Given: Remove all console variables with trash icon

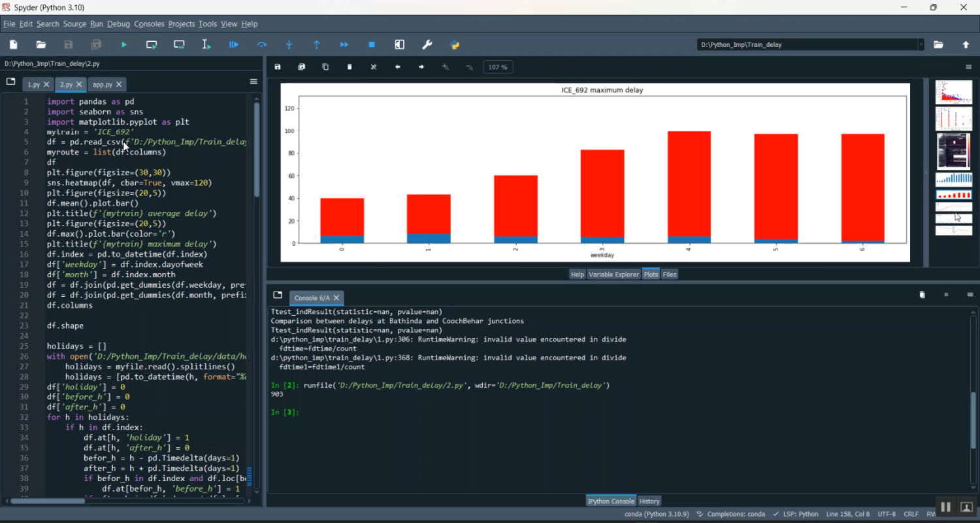Looking at the screenshot, I should (x=922, y=295).
